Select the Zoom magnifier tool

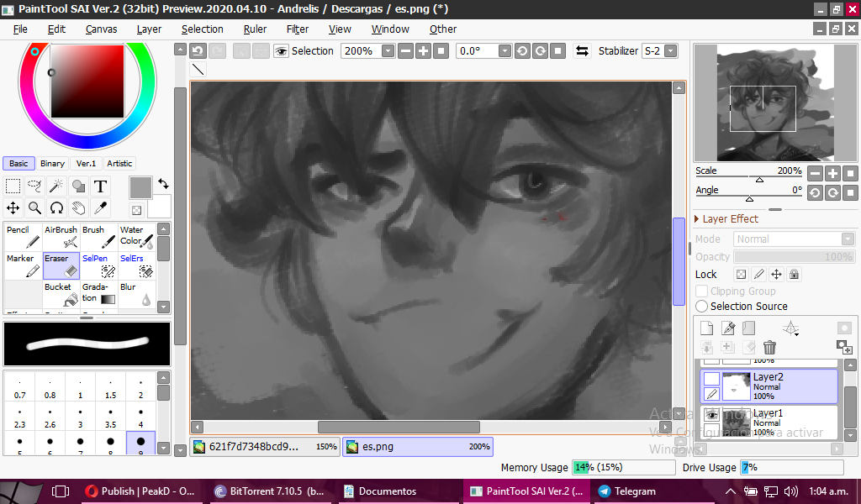click(x=34, y=207)
